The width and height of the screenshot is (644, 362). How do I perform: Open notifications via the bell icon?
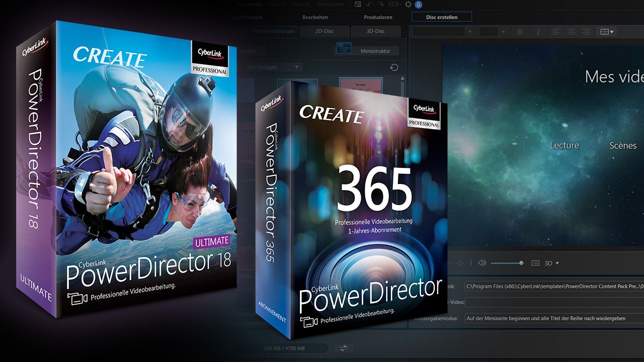pyautogui.click(x=418, y=5)
